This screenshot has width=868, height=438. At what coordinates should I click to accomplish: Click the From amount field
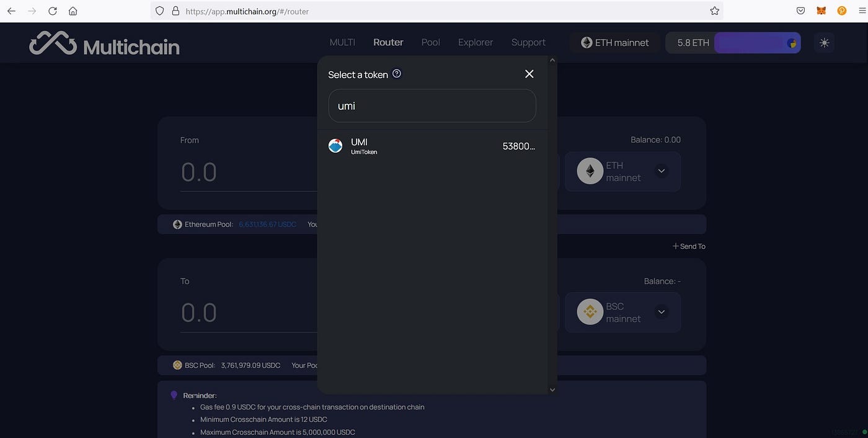pos(248,172)
